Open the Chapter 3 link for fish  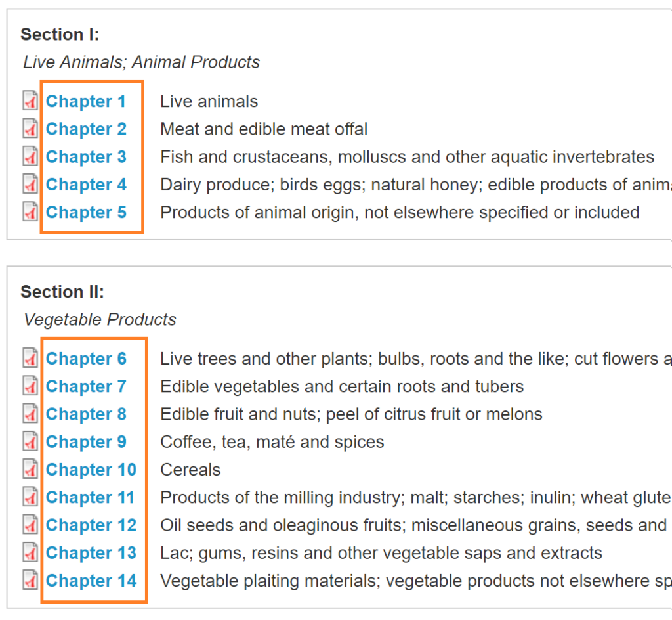coord(86,157)
